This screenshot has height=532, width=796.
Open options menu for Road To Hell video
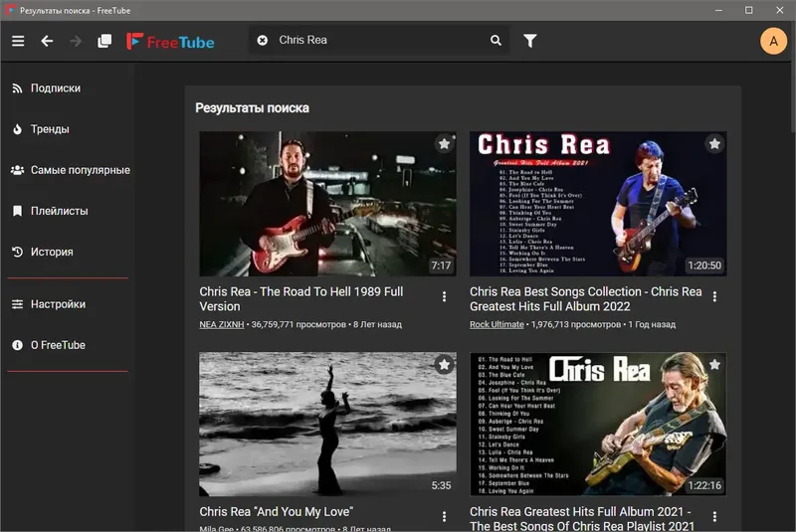click(444, 296)
